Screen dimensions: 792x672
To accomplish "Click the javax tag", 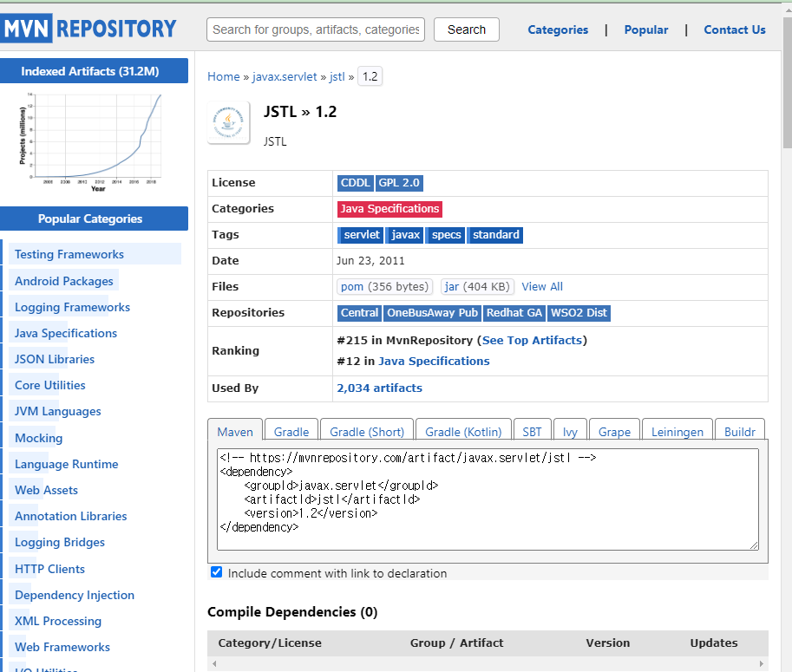I will [x=405, y=235].
